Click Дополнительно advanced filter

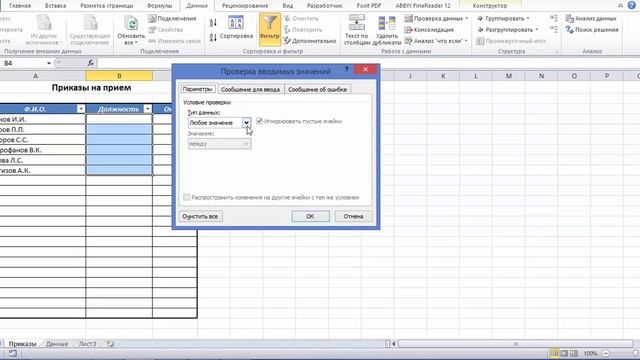tap(309, 41)
